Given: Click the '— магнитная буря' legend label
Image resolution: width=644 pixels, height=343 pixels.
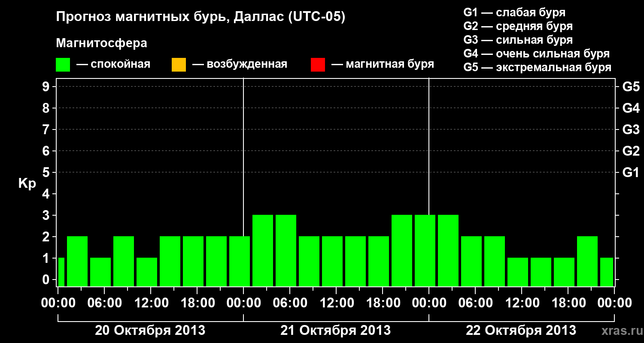Looking at the screenshot, I should [x=383, y=64].
